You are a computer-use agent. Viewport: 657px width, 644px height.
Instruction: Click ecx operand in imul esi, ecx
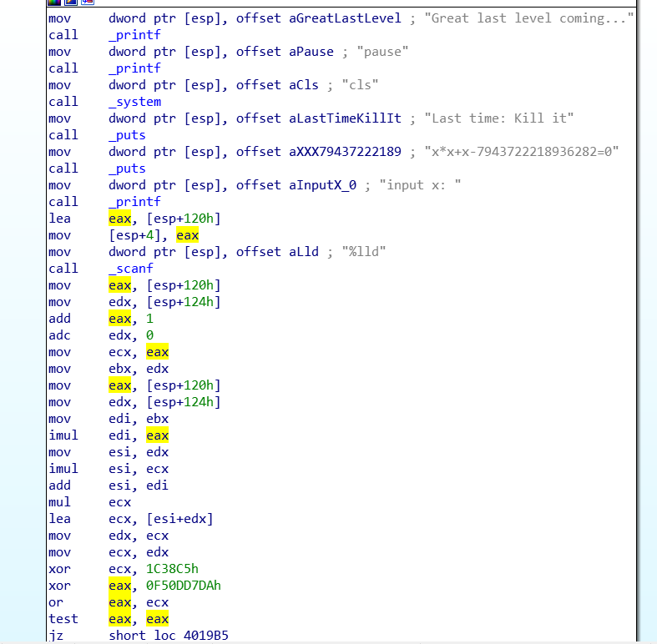coord(157,469)
